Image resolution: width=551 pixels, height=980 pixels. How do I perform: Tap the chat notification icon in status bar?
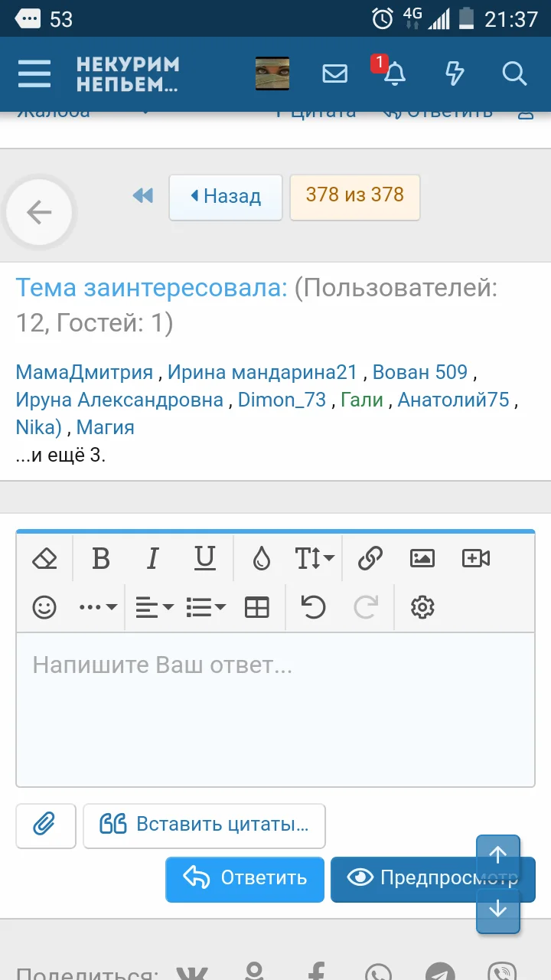pos(28,18)
